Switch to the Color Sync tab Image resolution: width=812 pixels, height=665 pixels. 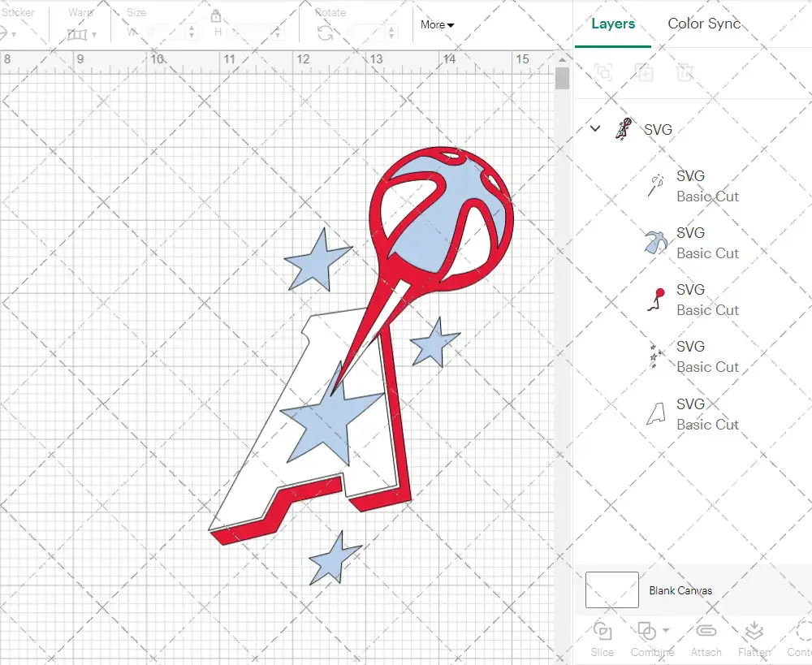pos(704,24)
